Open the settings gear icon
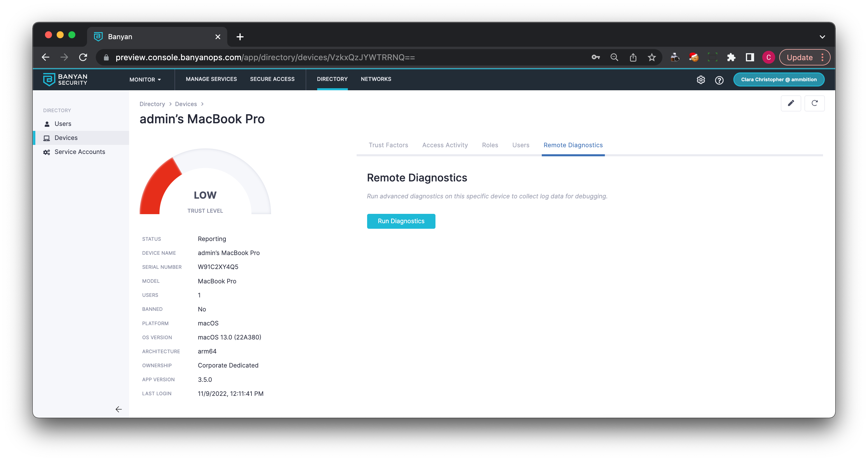This screenshot has height=461, width=868. [701, 80]
